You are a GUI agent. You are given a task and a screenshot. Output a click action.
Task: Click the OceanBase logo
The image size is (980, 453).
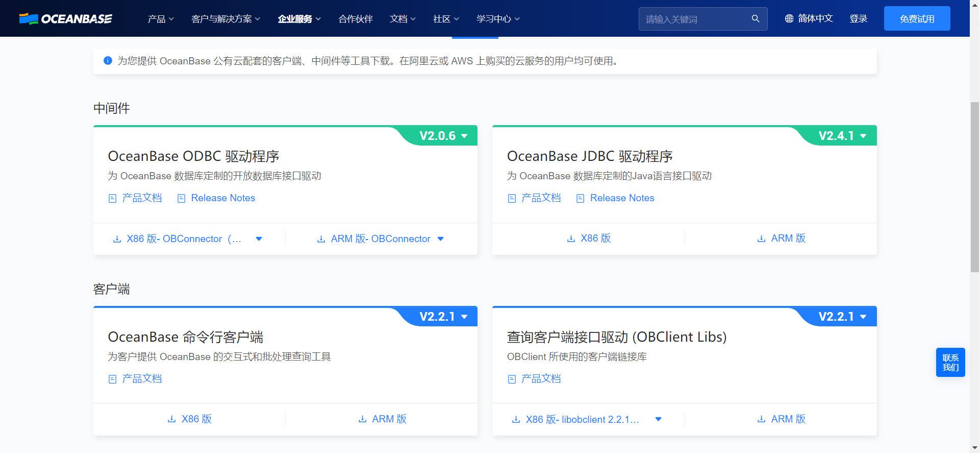pos(65,19)
